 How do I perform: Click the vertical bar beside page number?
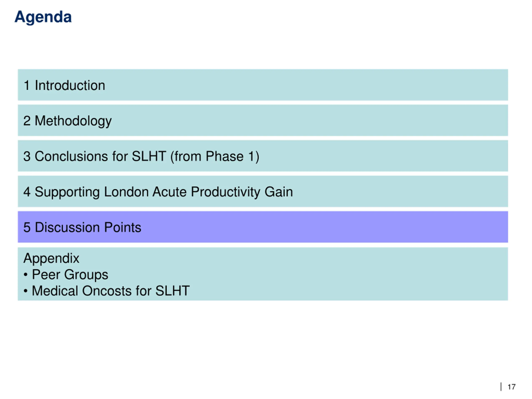(x=501, y=387)
